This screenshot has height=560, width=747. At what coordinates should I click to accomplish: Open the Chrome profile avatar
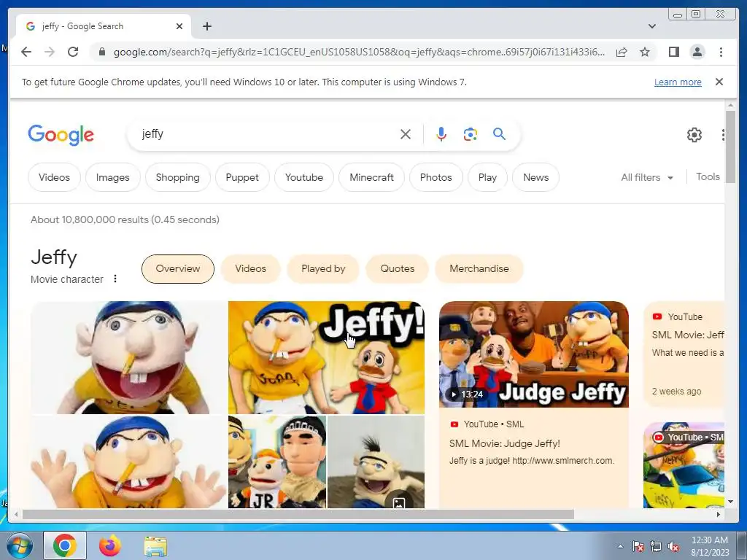(697, 52)
